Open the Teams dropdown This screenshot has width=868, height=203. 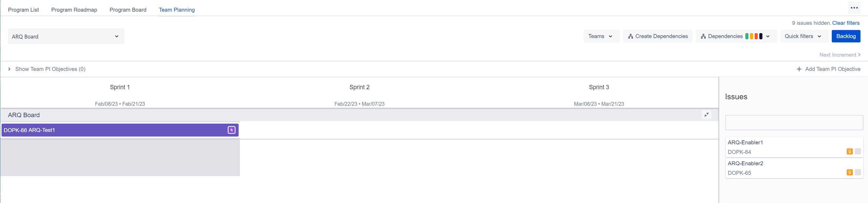click(601, 36)
